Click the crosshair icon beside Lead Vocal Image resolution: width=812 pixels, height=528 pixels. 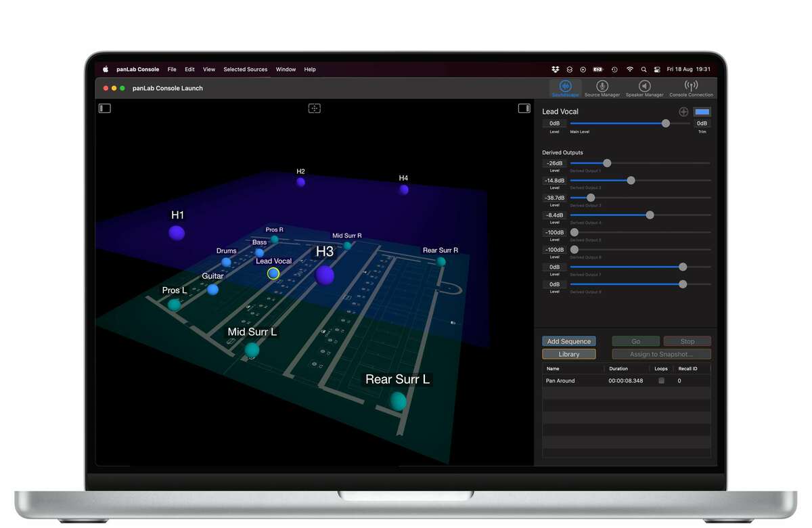tap(683, 112)
